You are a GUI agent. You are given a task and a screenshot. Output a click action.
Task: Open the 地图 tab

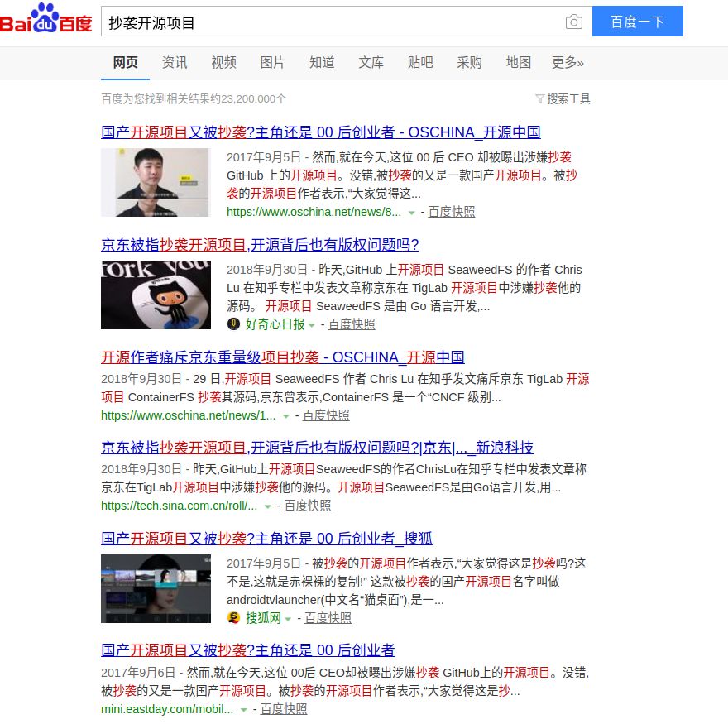[x=519, y=62]
